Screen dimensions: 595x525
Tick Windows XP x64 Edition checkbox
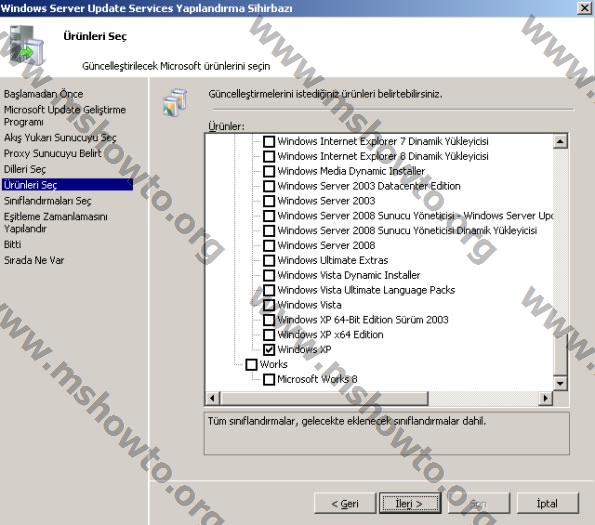click(x=269, y=335)
